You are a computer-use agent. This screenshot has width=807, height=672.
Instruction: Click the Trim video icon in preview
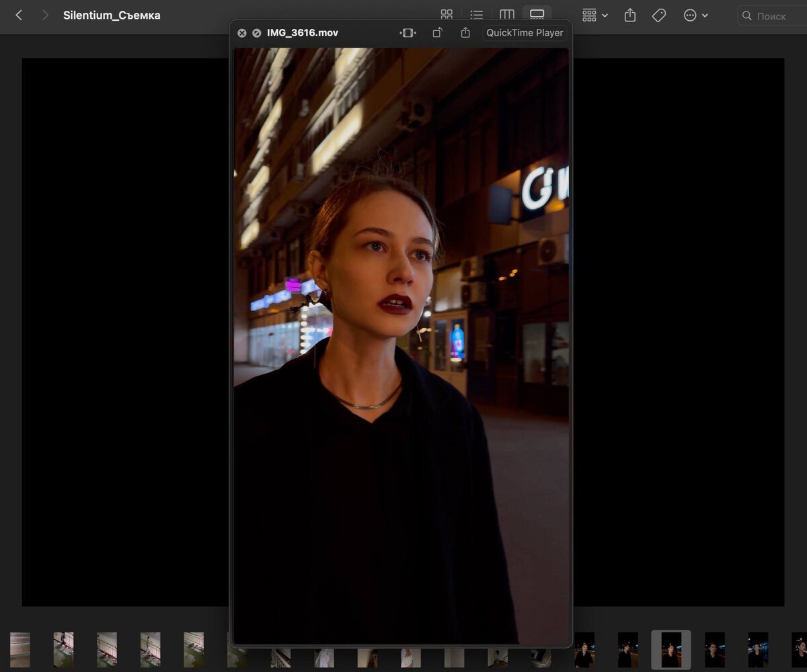pyautogui.click(x=408, y=33)
